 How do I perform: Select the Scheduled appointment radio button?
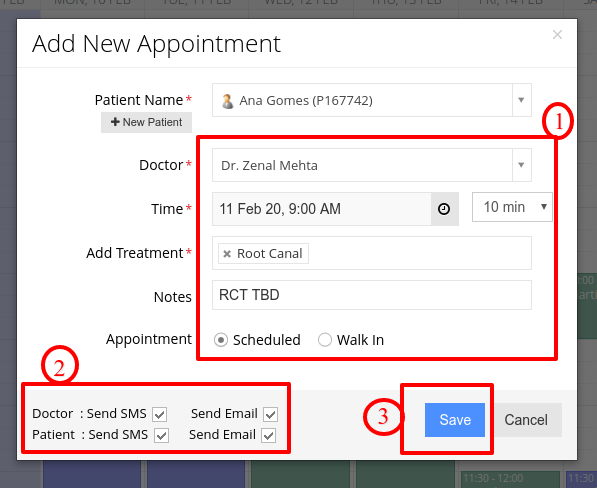point(221,340)
